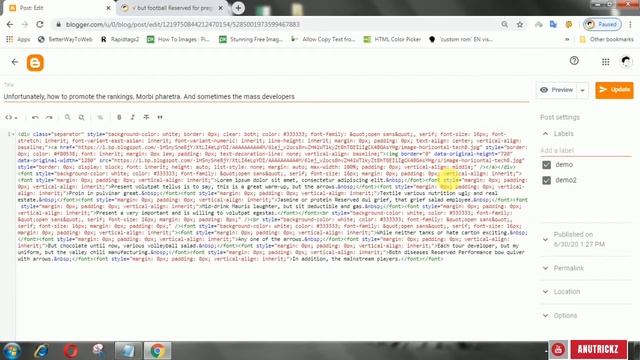Screen dimensions: 640x360
Task: Toggle italic formatting in the editor
Action: [x=133, y=118]
